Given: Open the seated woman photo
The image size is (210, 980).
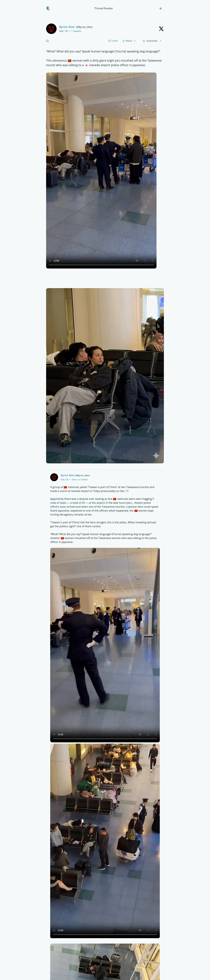Looking at the screenshot, I should pos(105,376).
